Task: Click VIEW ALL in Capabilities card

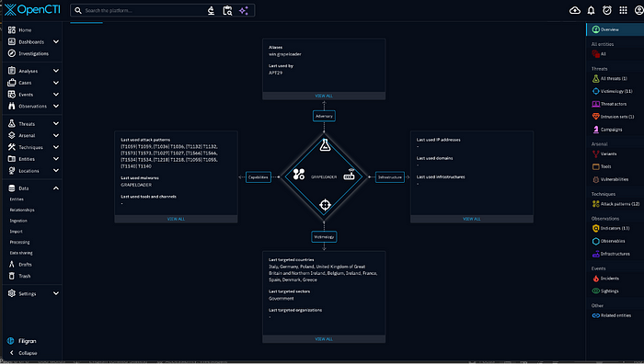Action: [176, 219]
